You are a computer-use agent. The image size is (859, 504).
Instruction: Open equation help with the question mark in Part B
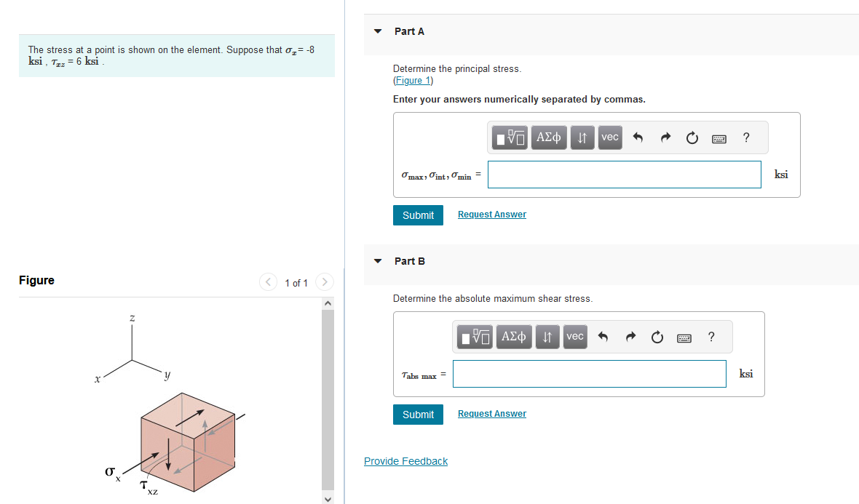pos(711,337)
